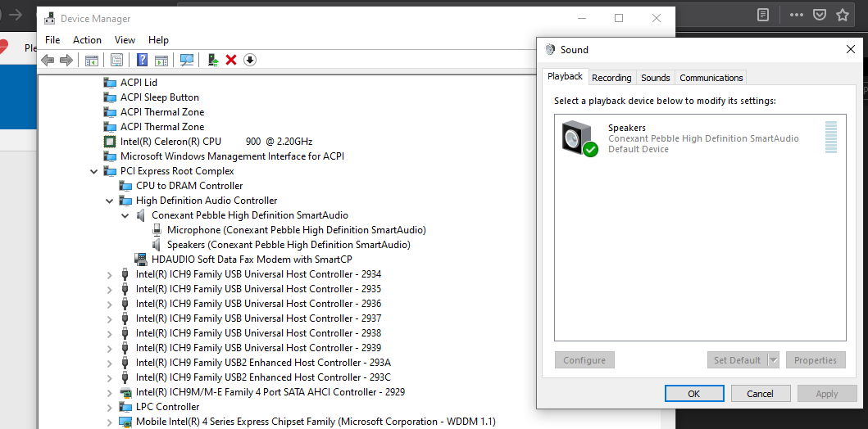Click Cancel in the Sound dialog
Viewport: 868px width, 429px height.
click(760, 394)
